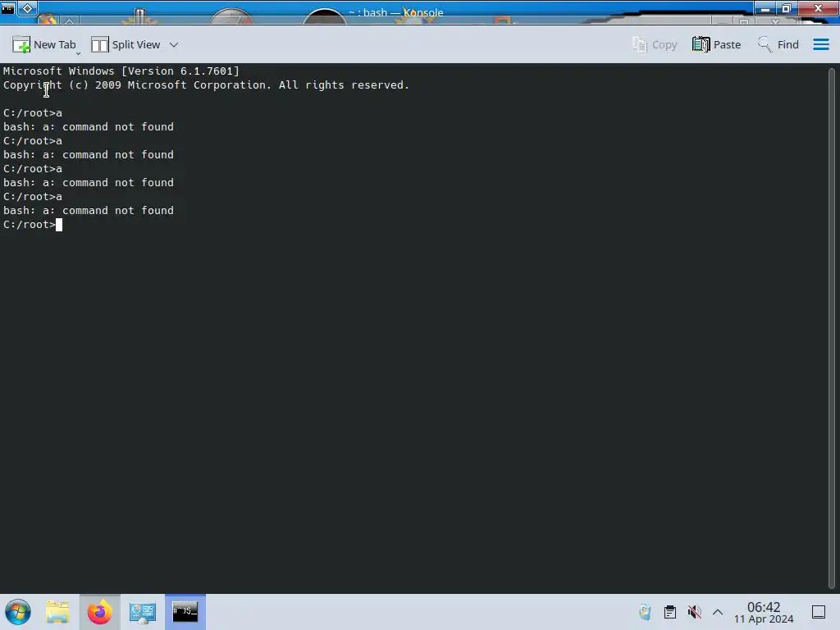Click the tray icon left of clipboard
Image resolution: width=840 pixels, height=630 pixels.
click(x=645, y=612)
